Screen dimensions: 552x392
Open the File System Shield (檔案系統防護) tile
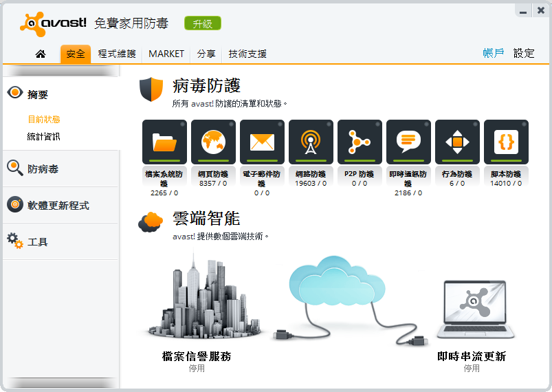coord(164,142)
